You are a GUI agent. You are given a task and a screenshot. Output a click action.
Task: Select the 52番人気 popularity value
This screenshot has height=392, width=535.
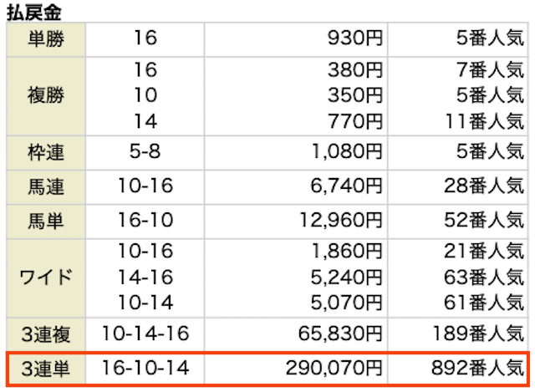point(483,219)
